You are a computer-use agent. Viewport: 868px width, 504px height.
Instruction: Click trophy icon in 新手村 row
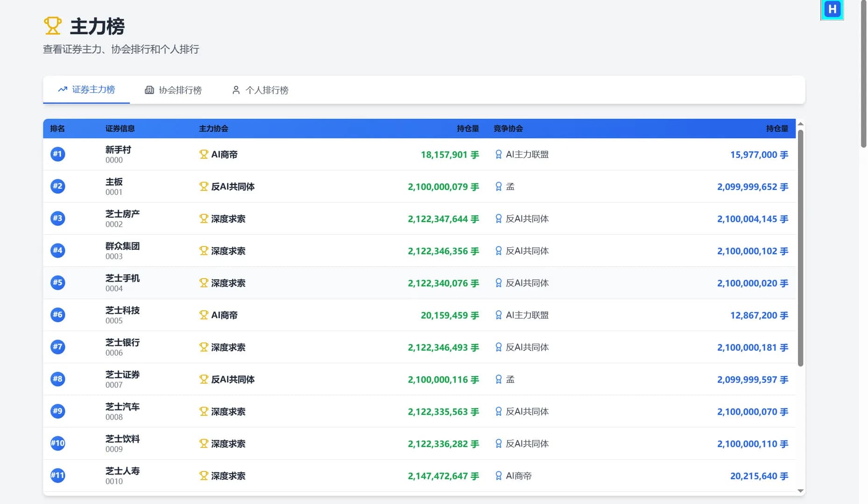pyautogui.click(x=204, y=154)
